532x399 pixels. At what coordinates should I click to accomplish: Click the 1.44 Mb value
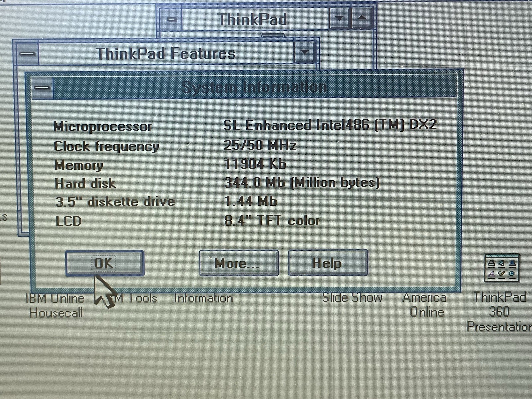click(251, 201)
